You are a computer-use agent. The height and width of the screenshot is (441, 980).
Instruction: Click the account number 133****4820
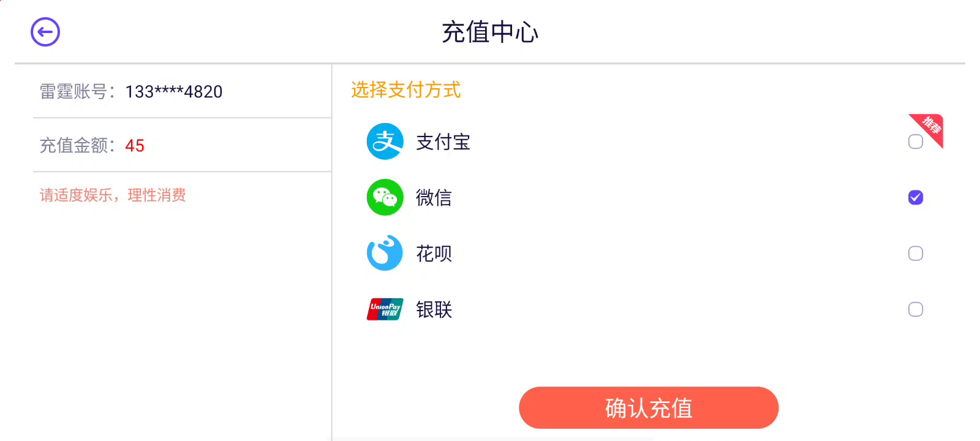tap(174, 92)
